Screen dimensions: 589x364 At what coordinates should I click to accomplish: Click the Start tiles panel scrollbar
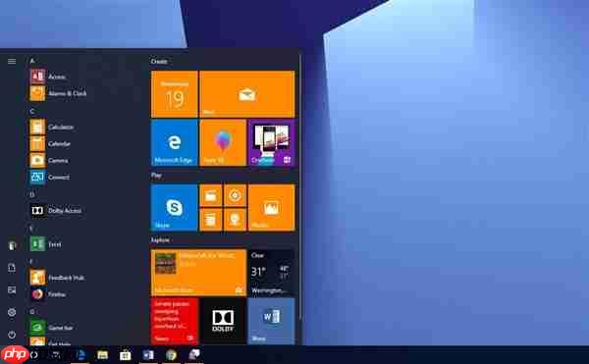coord(299,187)
